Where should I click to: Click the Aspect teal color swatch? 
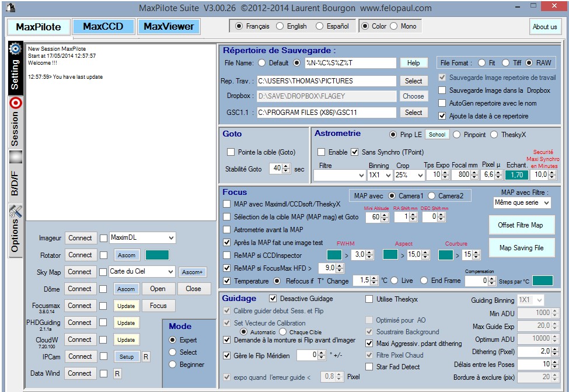390,254
